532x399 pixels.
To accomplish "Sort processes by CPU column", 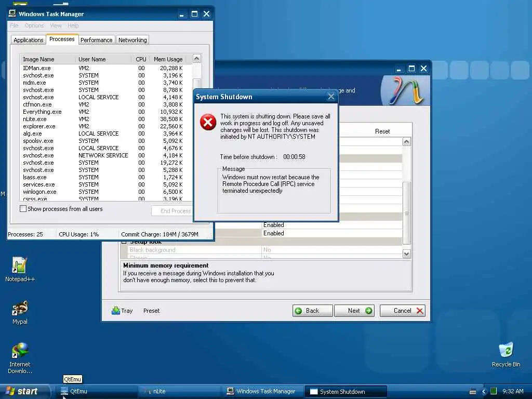I will (x=140, y=59).
